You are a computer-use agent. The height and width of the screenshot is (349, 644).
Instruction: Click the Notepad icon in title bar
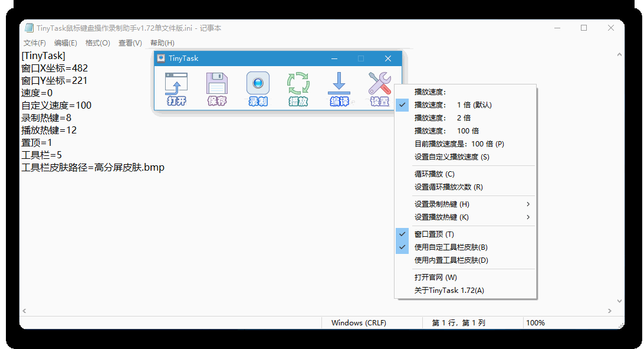click(x=29, y=28)
